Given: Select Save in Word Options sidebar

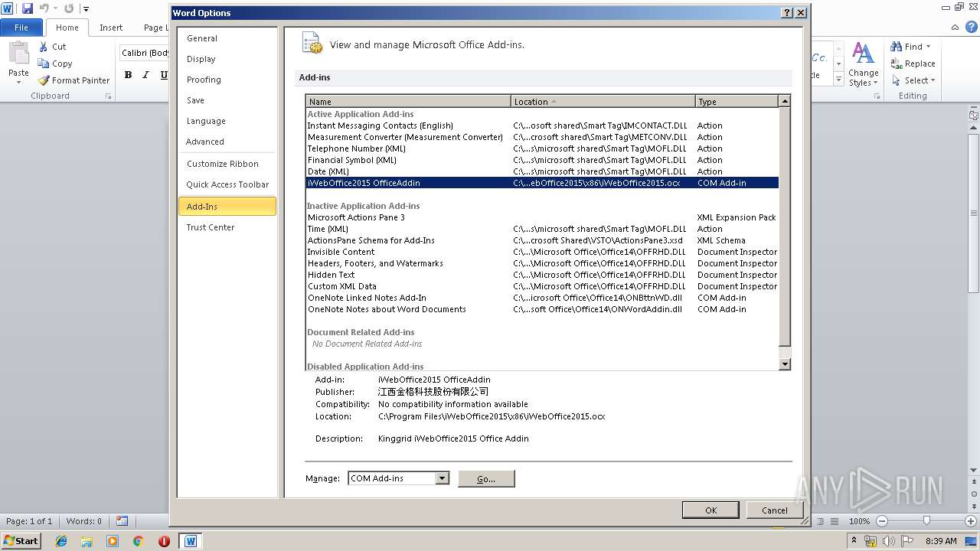Looking at the screenshot, I should click(x=227, y=100).
